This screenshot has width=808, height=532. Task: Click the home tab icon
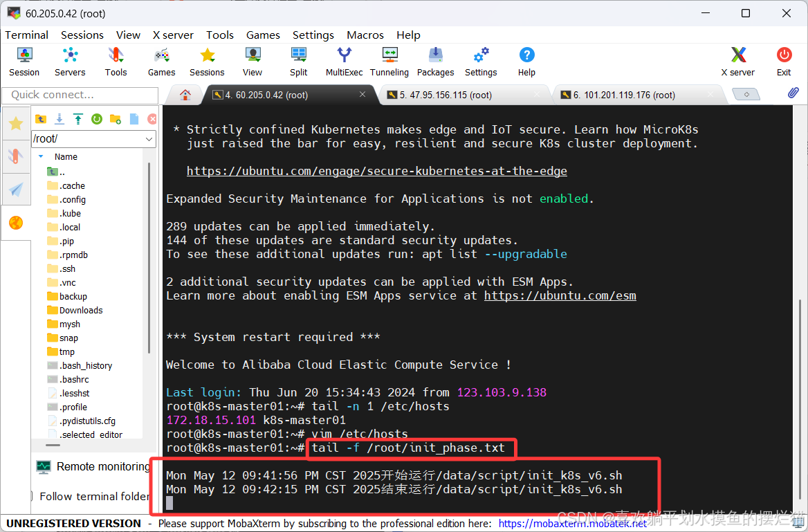[x=185, y=95]
